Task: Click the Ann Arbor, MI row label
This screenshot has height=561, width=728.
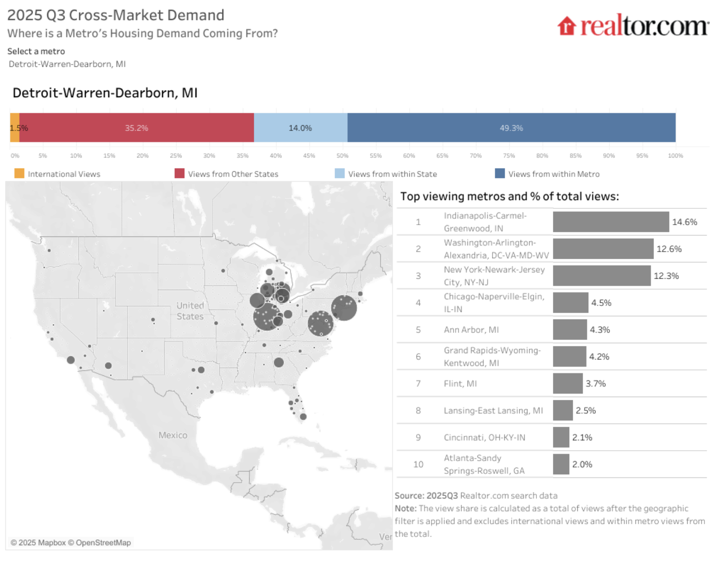Action: coord(471,330)
